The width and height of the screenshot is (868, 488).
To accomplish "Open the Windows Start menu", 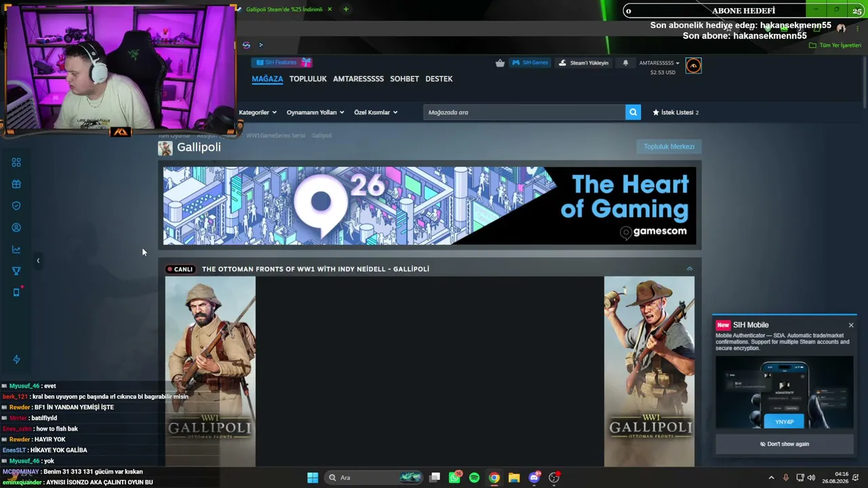I will pos(313,478).
